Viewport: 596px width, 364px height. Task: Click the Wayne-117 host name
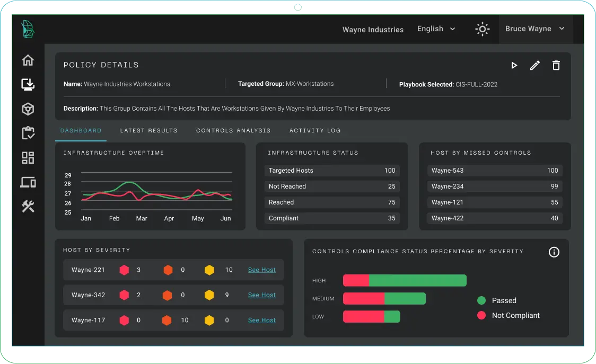tap(88, 320)
